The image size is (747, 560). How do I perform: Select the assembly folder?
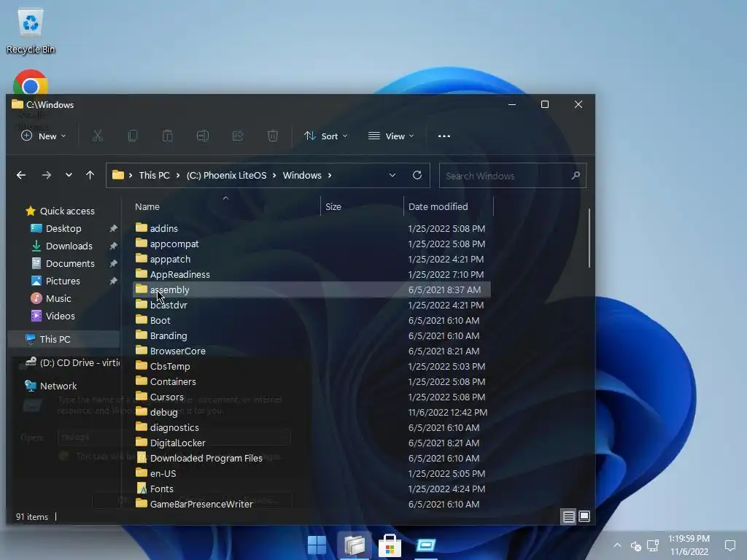[x=311, y=289]
